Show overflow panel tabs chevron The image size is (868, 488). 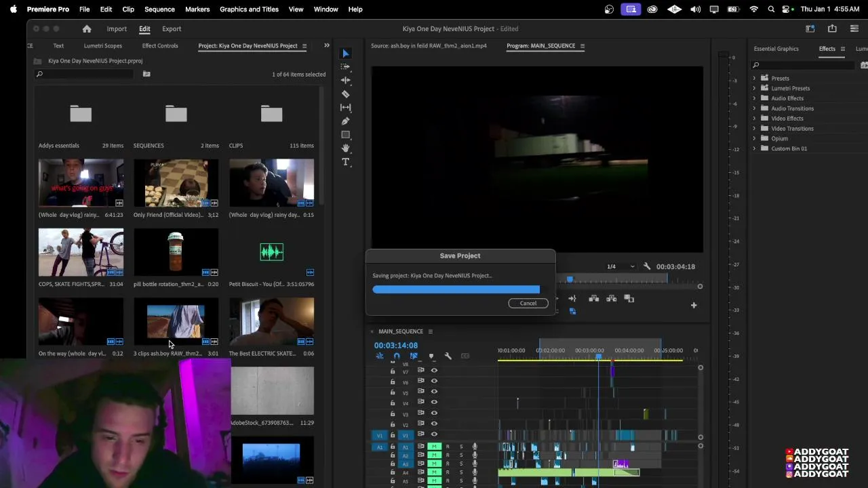(x=327, y=45)
